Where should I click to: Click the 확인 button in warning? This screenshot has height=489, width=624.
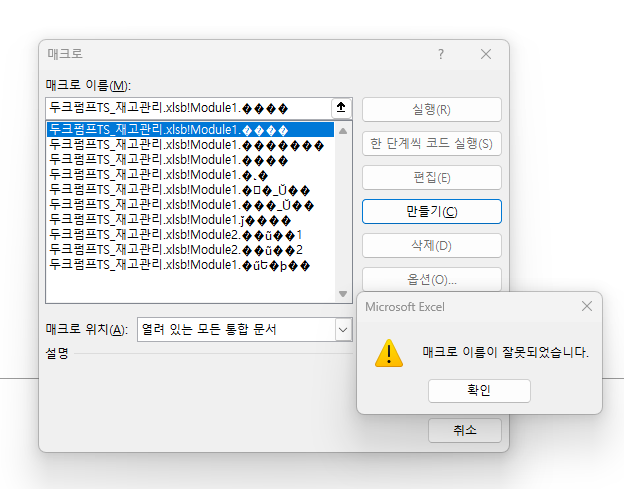(x=479, y=391)
